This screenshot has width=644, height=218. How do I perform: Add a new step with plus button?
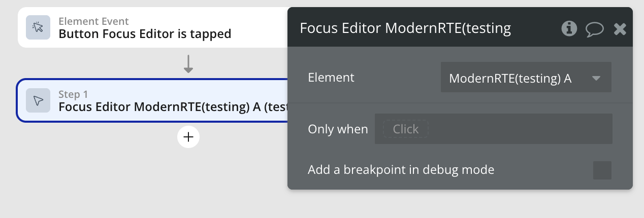(x=188, y=137)
